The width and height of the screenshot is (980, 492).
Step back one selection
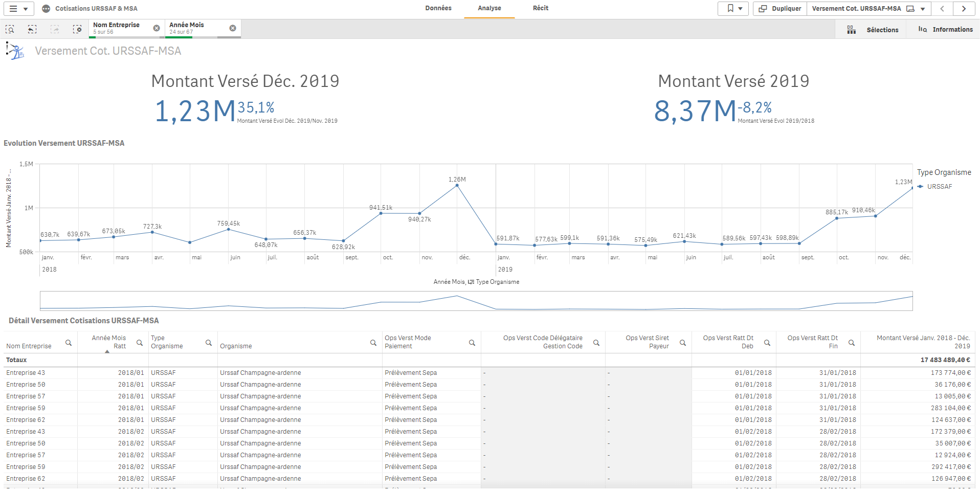pos(32,29)
